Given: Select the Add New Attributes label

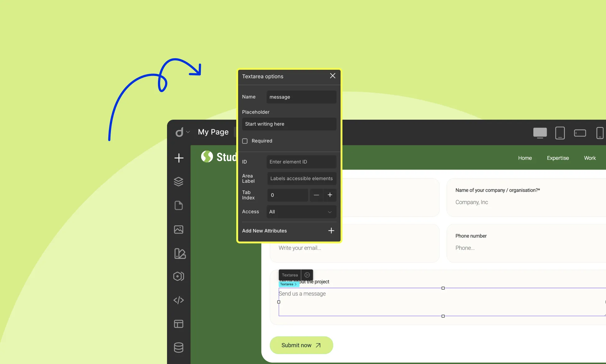Looking at the screenshot, I should (x=265, y=231).
